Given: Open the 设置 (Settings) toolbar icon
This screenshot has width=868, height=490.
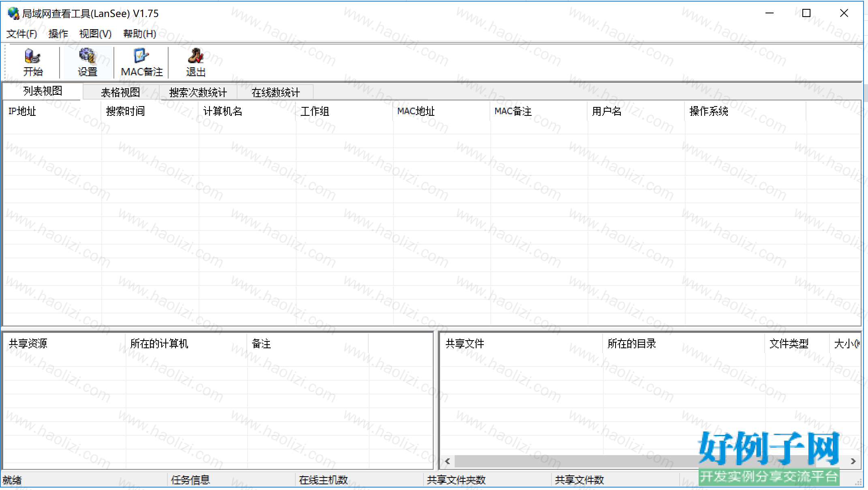Looking at the screenshot, I should click(87, 62).
